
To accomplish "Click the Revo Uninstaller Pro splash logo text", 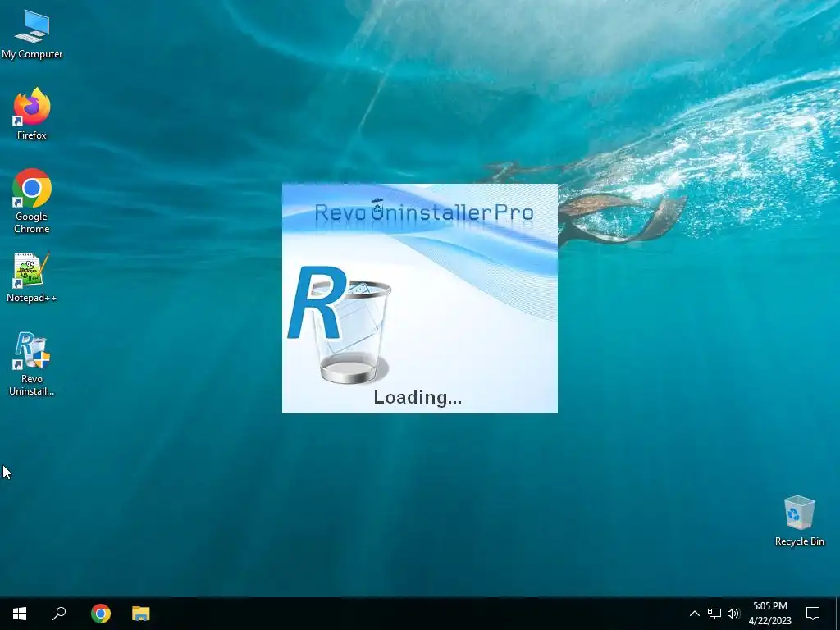I will tap(424, 212).
